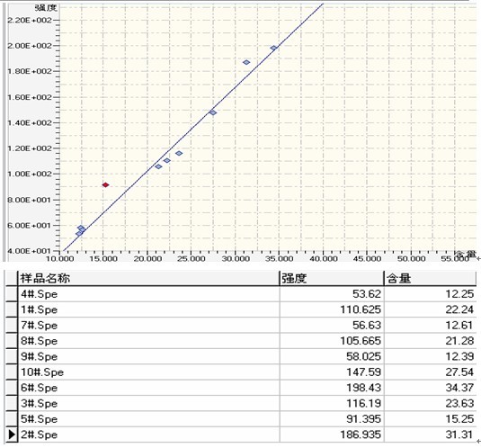
Task: Click the 强度 column header in table
Action: 332,278
